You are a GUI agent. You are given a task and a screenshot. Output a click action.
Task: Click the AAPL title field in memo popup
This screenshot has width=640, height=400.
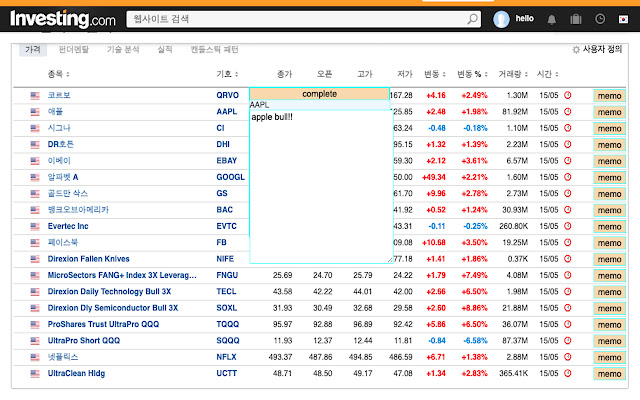(320, 105)
